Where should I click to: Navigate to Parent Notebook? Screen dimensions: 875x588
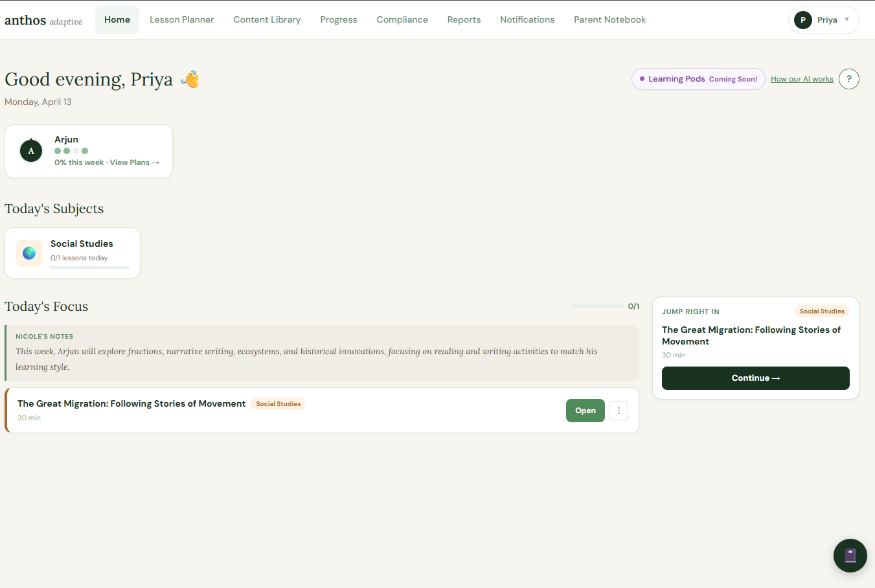coord(609,19)
